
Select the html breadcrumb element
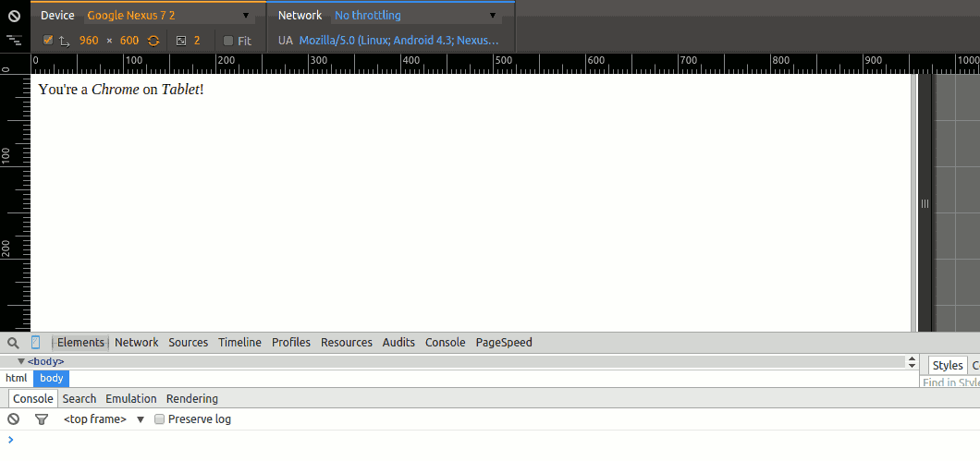coord(17,379)
